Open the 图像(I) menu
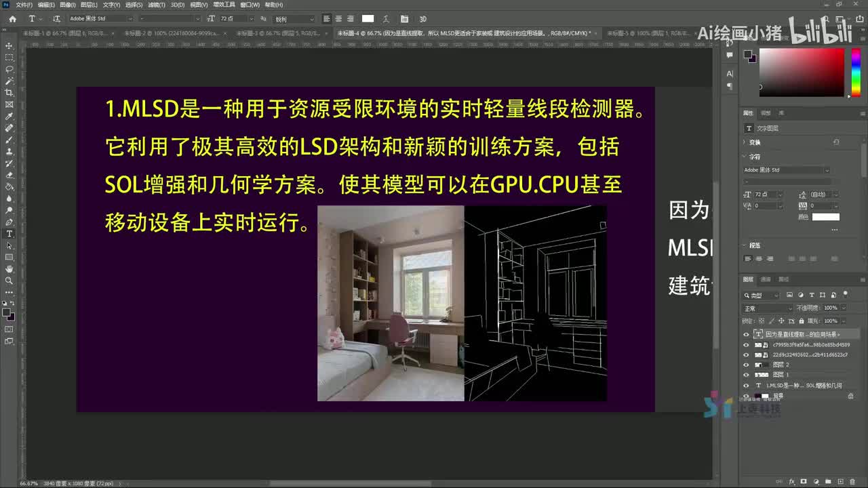The image size is (868, 488). 67,5
